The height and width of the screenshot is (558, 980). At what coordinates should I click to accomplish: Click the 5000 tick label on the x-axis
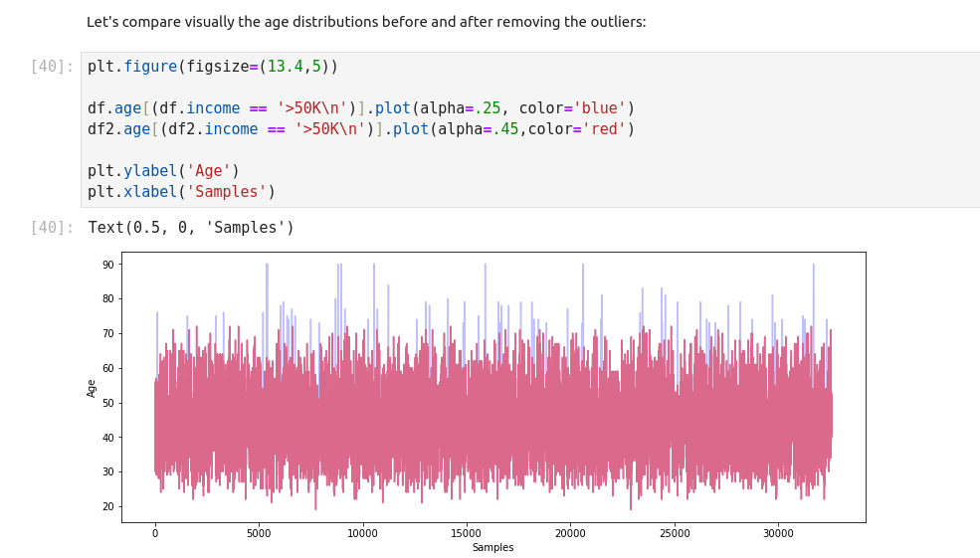[259, 533]
